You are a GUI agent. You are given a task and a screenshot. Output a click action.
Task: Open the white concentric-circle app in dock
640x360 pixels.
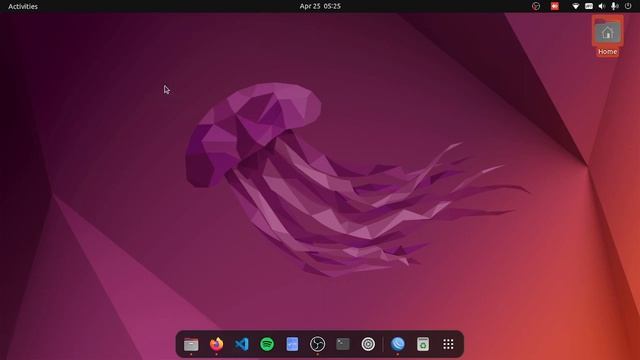click(x=368, y=344)
